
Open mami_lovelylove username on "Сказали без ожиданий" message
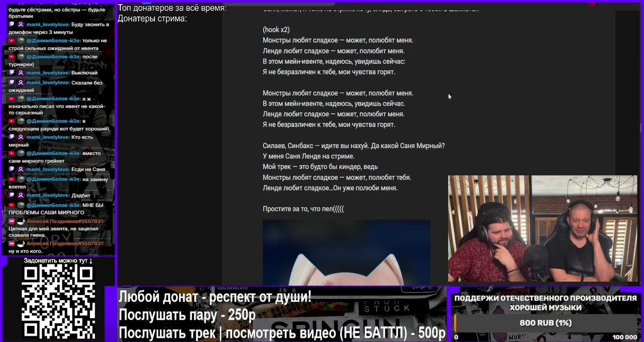click(48, 82)
